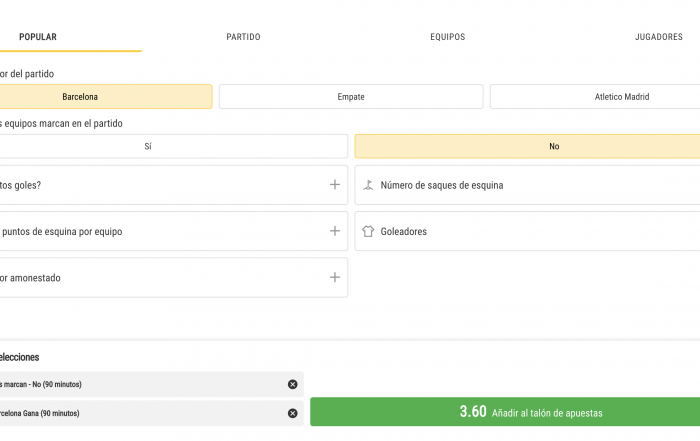Select Empate match result option
The width and height of the screenshot is (700, 441).
pos(351,96)
